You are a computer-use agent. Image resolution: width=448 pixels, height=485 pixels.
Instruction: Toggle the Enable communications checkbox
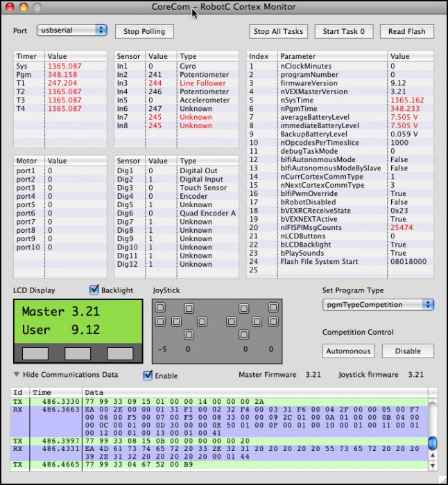coord(148,376)
